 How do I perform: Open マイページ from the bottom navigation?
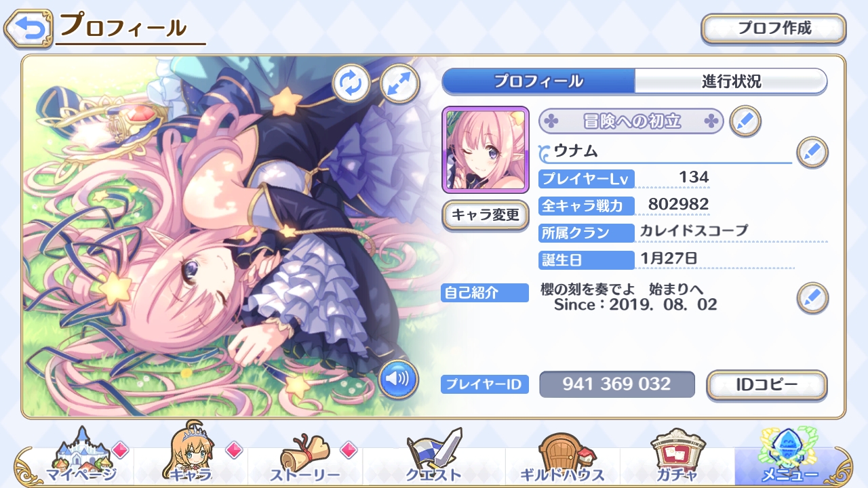81,457
